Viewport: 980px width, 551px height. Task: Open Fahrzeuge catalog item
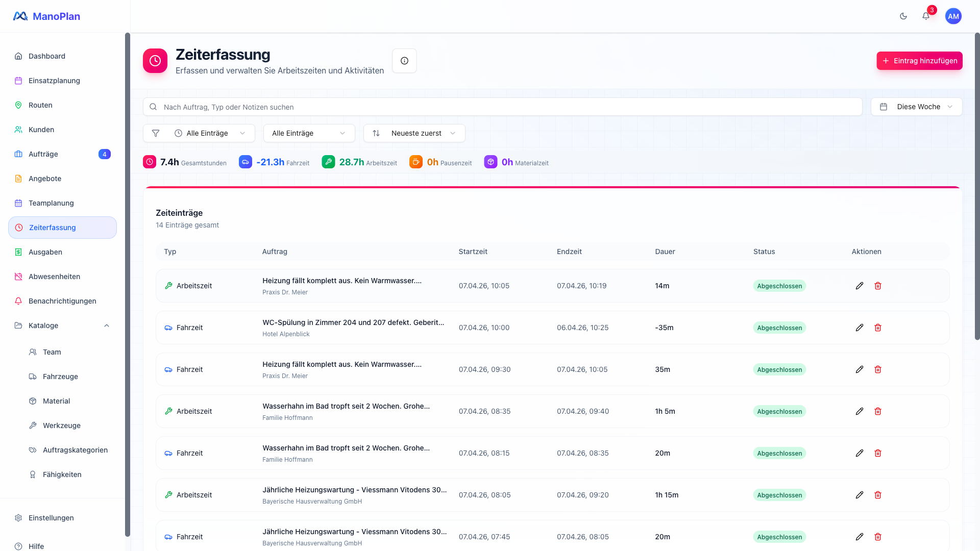coord(60,377)
